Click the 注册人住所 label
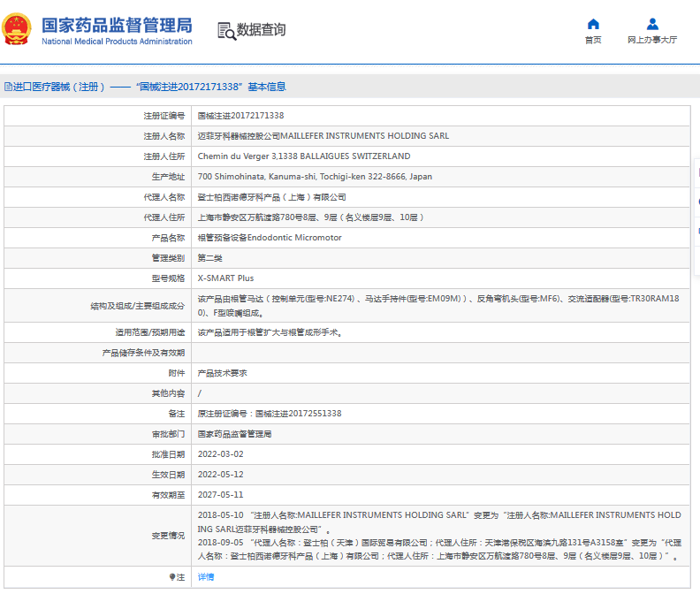The width and height of the screenshot is (700, 594). (x=164, y=156)
